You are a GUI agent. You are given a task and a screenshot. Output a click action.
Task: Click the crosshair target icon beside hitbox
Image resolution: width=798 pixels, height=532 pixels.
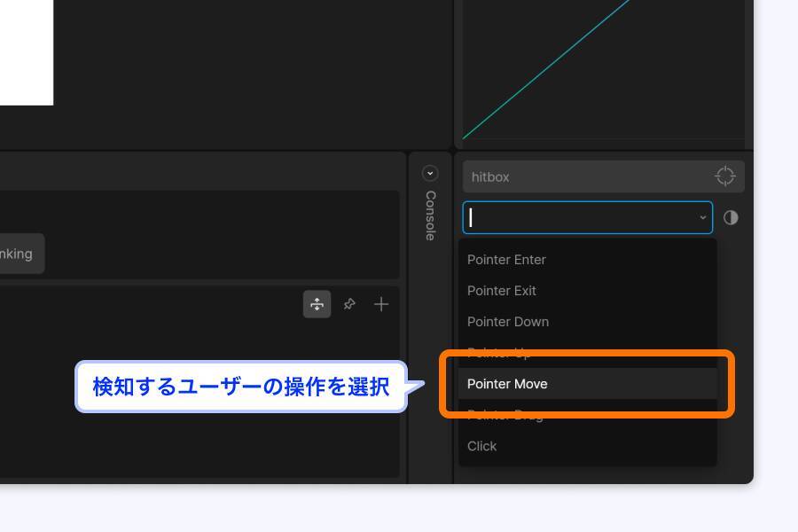725,176
